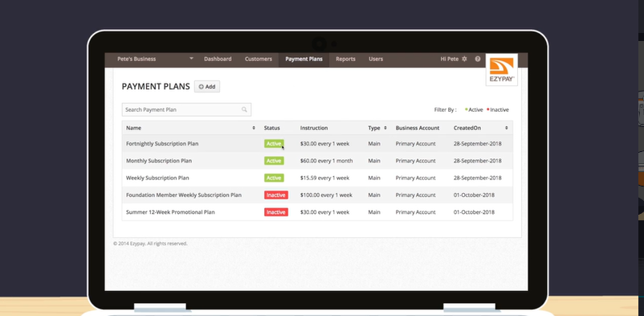Click Inactive badge of Summer 12-Week plan
This screenshot has height=316, width=644.
276,212
